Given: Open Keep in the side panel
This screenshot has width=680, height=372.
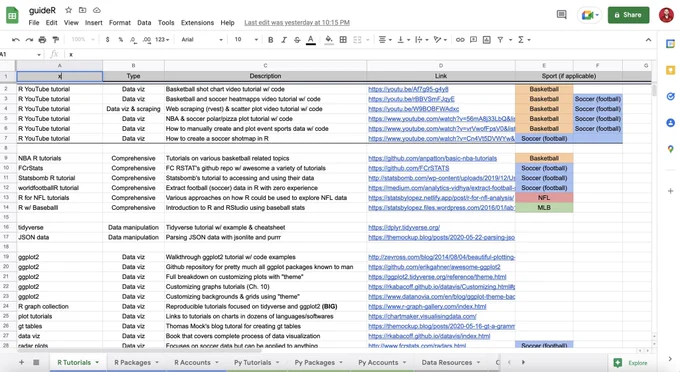Looking at the screenshot, I should [670, 70].
